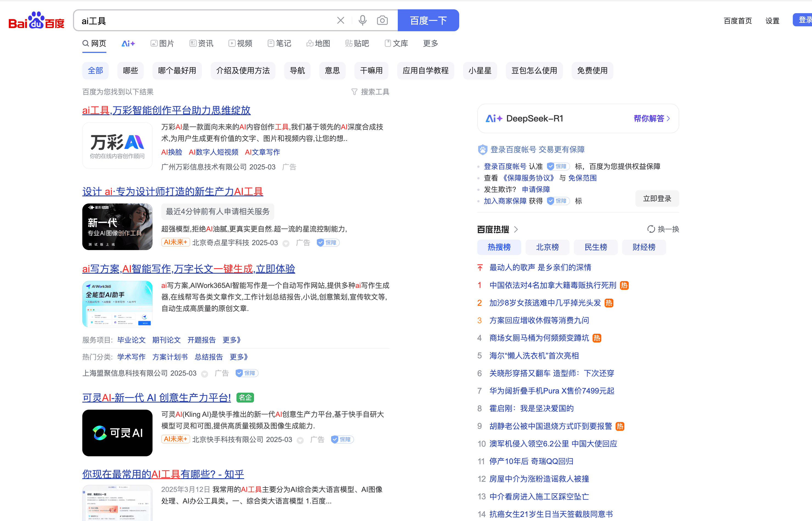
Task: Click the search input field with ai工具
Action: (x=203, y=21)
